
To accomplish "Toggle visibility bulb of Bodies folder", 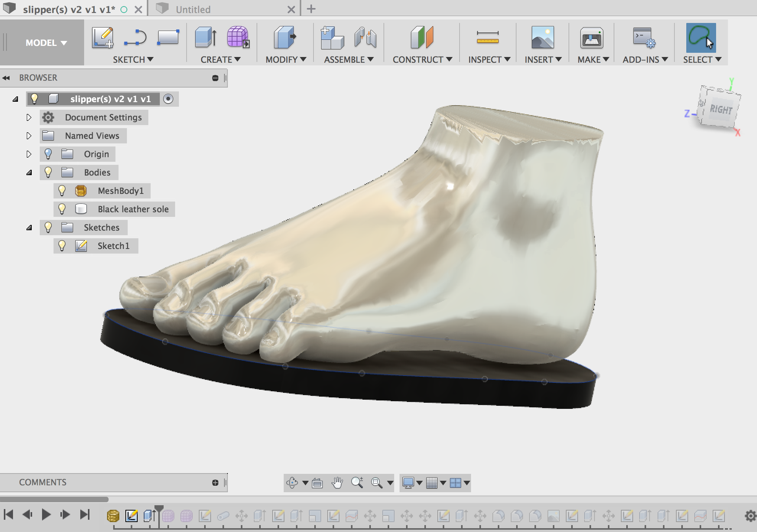I will [48, 172].
